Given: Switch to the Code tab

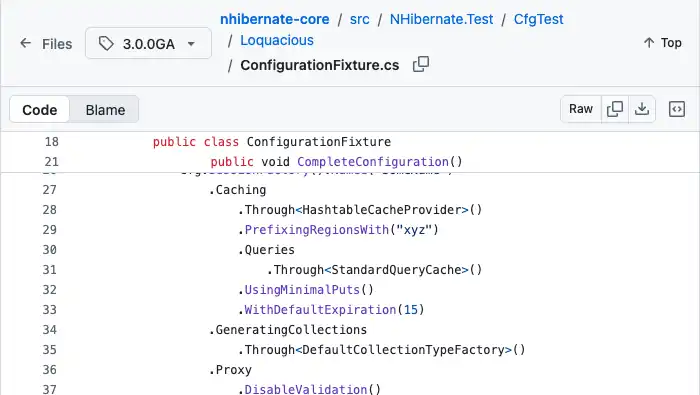Looking at the screenshot, I should pyautogui.click(x=40, y=110).
